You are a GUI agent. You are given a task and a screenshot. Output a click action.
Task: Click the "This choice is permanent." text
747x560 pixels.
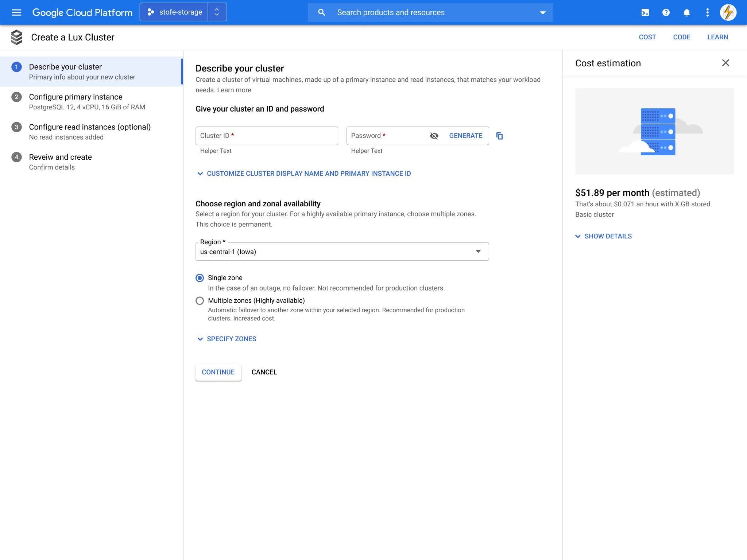pos(234,225)
